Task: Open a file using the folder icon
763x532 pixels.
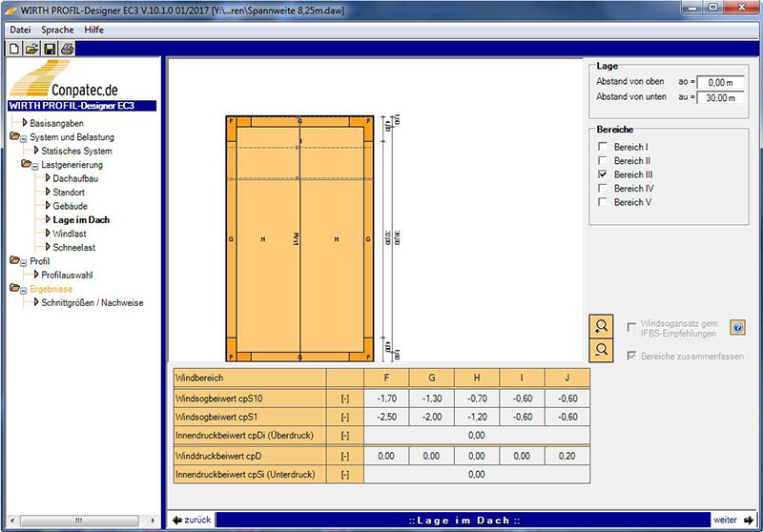Action: click(x=31, y=49)
